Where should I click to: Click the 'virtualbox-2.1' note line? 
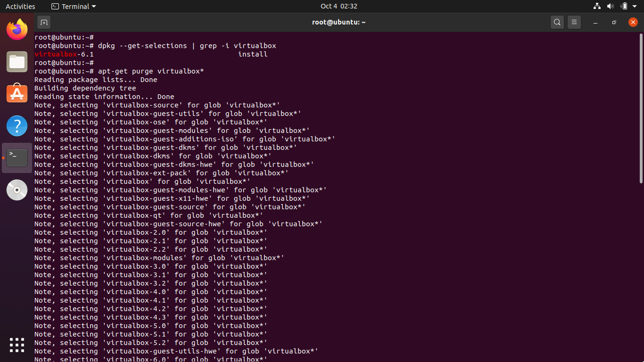[x=151, y=241]
